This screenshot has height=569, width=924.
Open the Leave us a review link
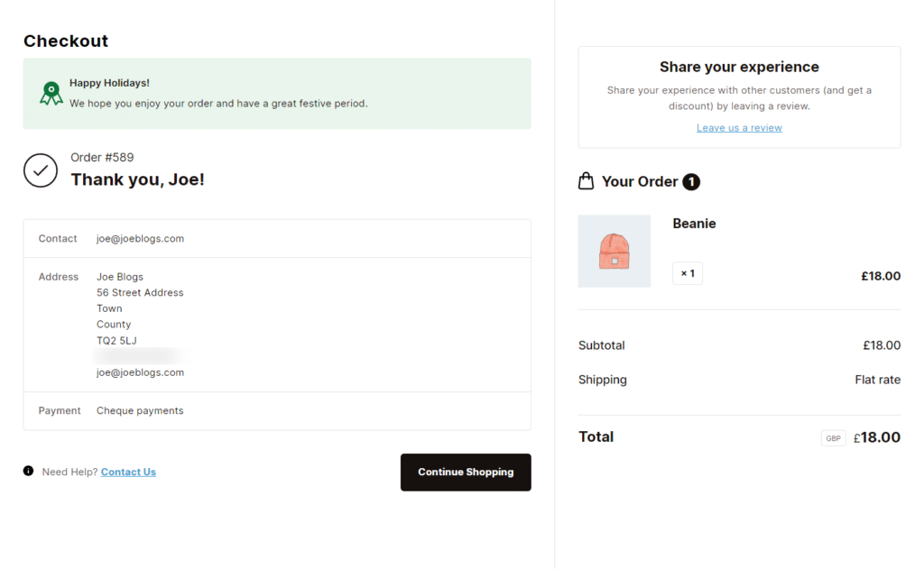click(x=739, y=127)
